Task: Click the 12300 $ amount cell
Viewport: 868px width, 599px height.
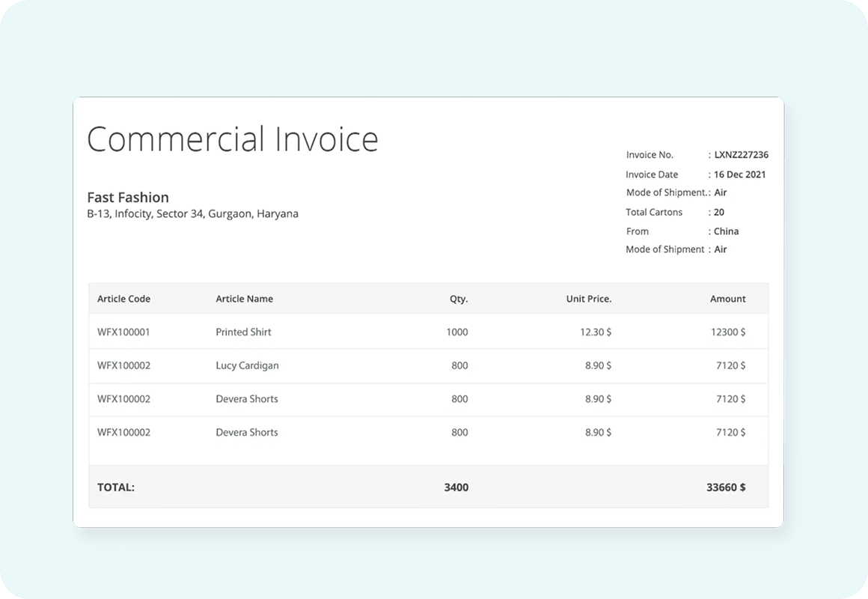Action: [x=727, y=332]
